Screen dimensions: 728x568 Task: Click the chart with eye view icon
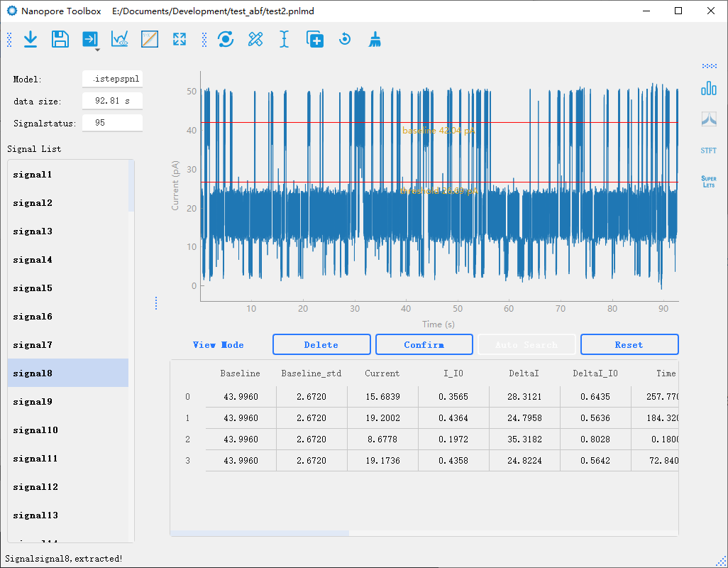(x=120, y=40)
